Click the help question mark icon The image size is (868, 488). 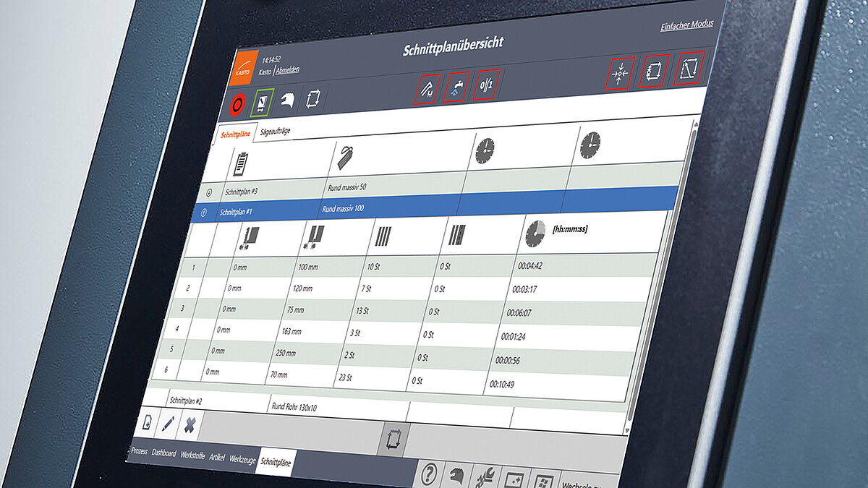pos(429,474)
